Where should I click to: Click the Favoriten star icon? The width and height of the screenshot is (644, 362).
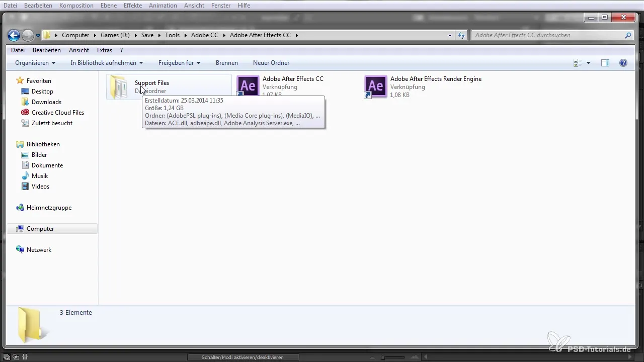tap(20, 80)
